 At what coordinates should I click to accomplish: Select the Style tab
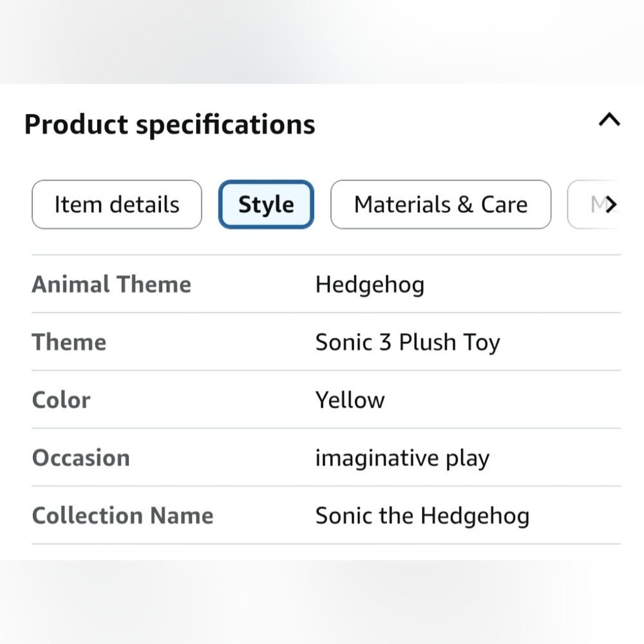(x=266, y=205)
